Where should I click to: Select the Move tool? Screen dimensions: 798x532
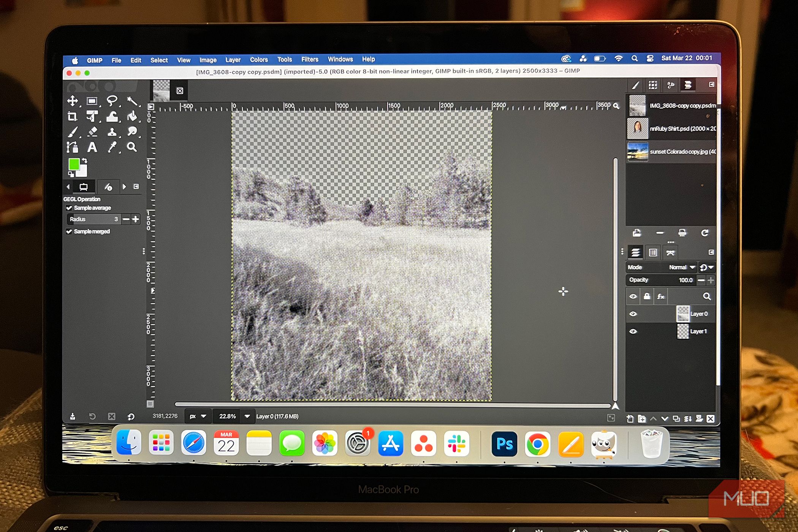tap(72, 101)
